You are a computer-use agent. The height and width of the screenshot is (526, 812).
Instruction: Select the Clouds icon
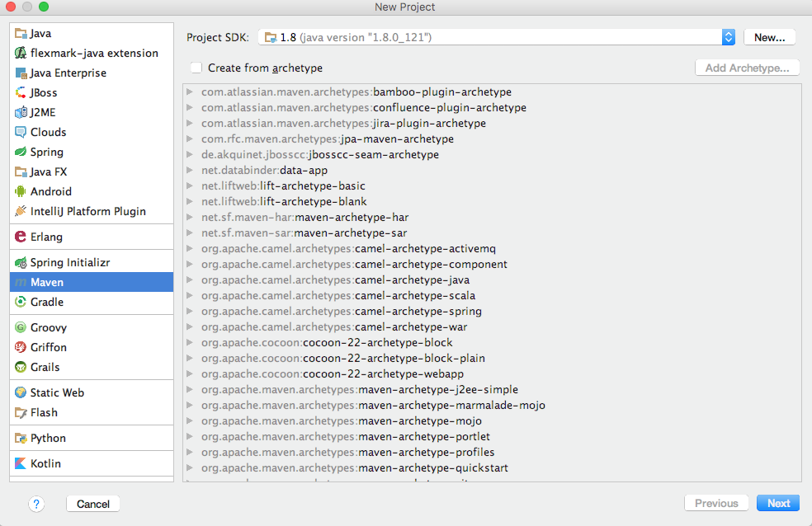point(21,133)
